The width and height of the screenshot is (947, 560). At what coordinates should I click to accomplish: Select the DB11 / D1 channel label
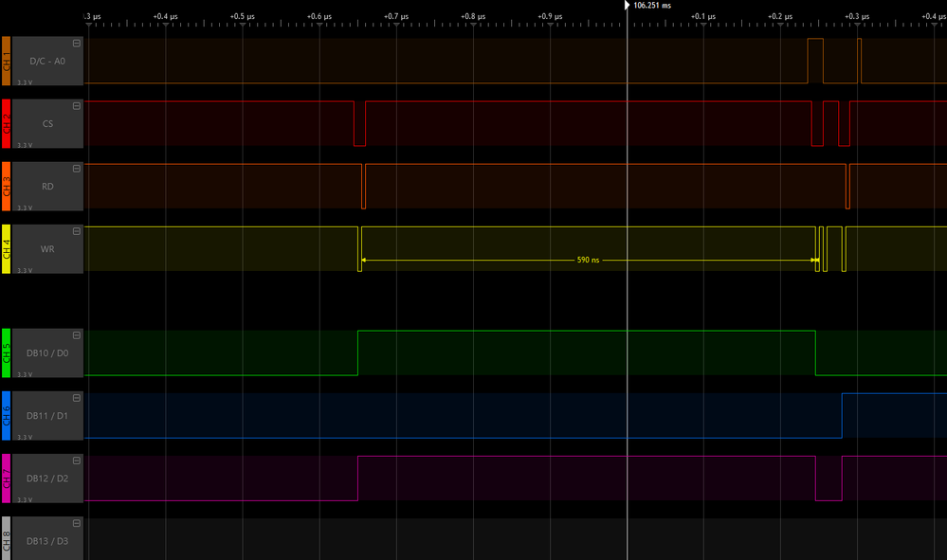pos(47,416)
